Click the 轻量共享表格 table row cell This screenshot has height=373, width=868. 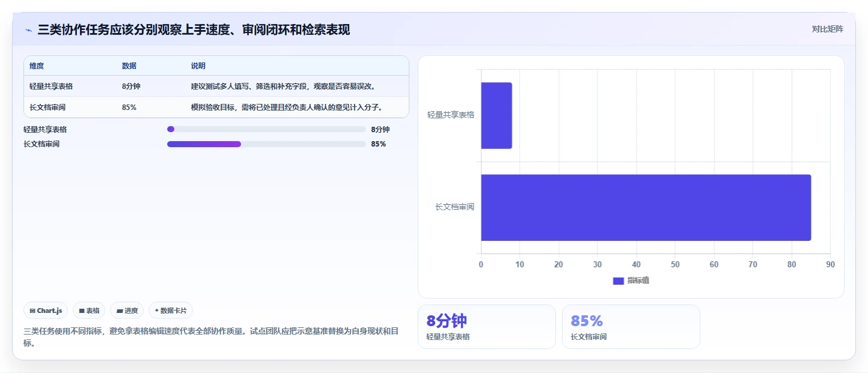51,86
